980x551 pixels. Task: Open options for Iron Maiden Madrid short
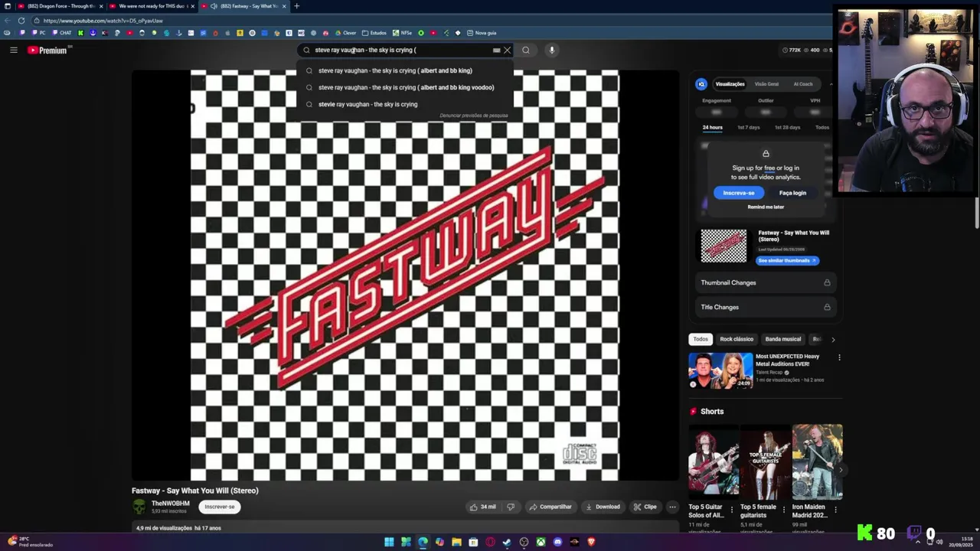pos(835,509)
